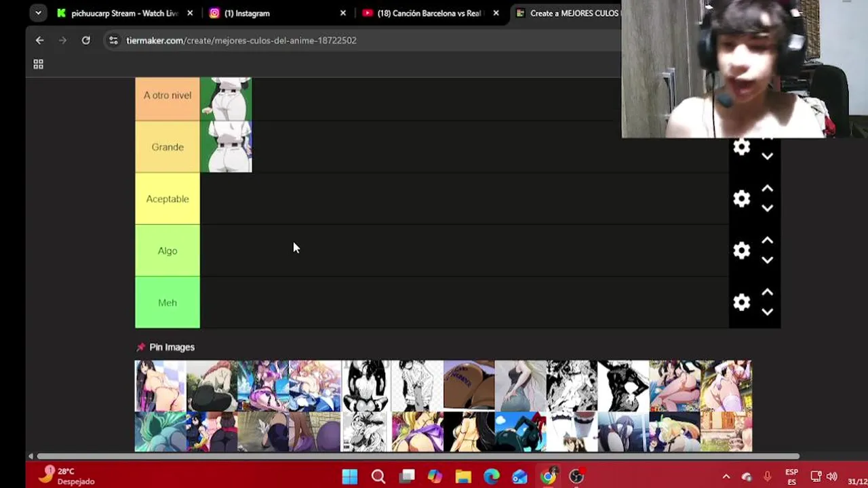Open the browser tab search dropdown

(38, 13)
